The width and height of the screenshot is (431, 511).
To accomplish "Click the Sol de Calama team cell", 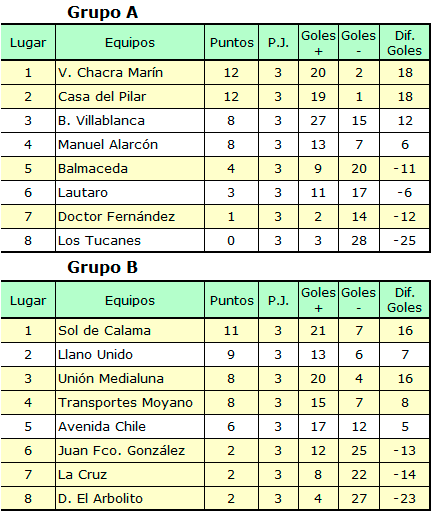I will coord(130,331).
